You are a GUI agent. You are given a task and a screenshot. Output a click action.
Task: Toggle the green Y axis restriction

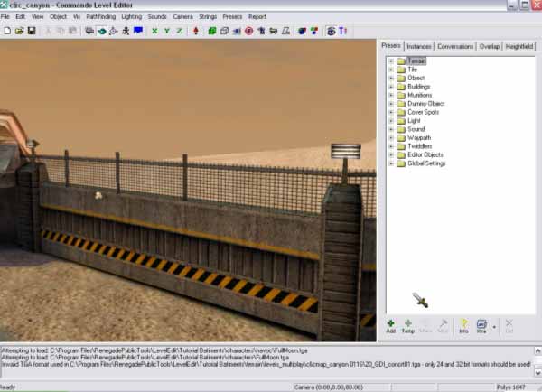pyautogui.click(x=167, y=31)
